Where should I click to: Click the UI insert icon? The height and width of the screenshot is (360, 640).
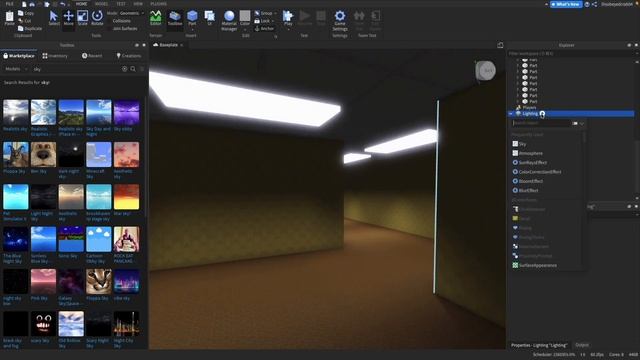click(x=210, y=16)
